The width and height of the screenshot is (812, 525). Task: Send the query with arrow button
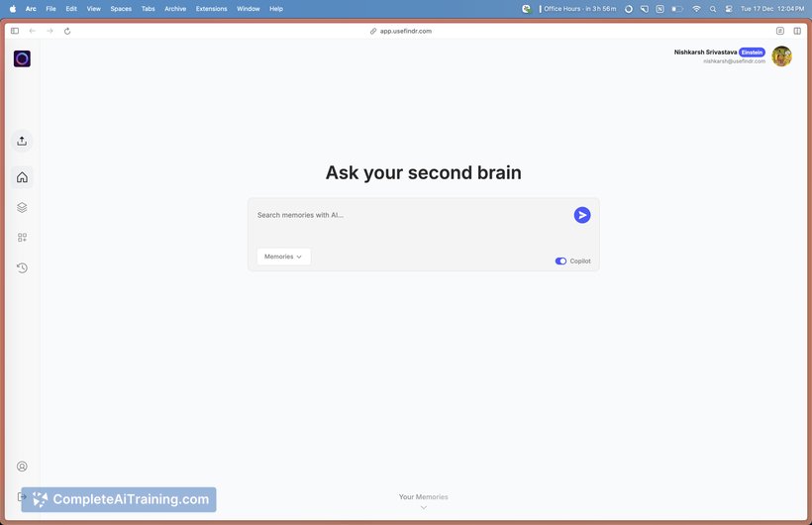coord(582,215)
